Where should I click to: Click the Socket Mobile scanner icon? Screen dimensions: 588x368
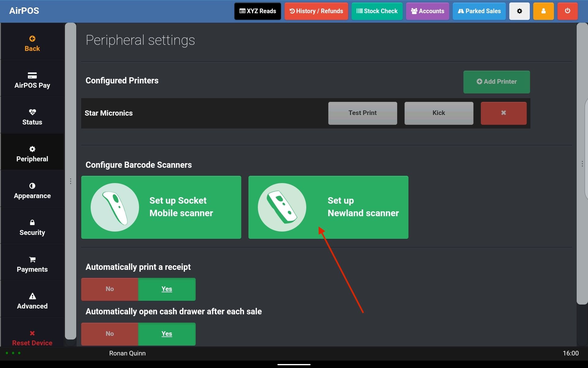click(115, 207)
